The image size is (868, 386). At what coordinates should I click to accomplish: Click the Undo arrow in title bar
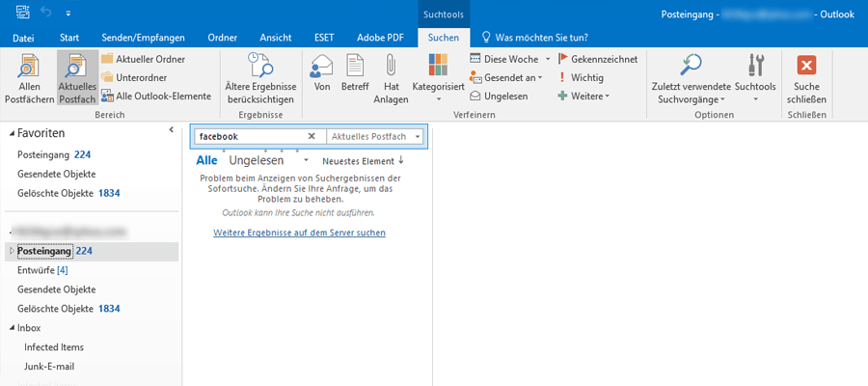tap(46, 12)
